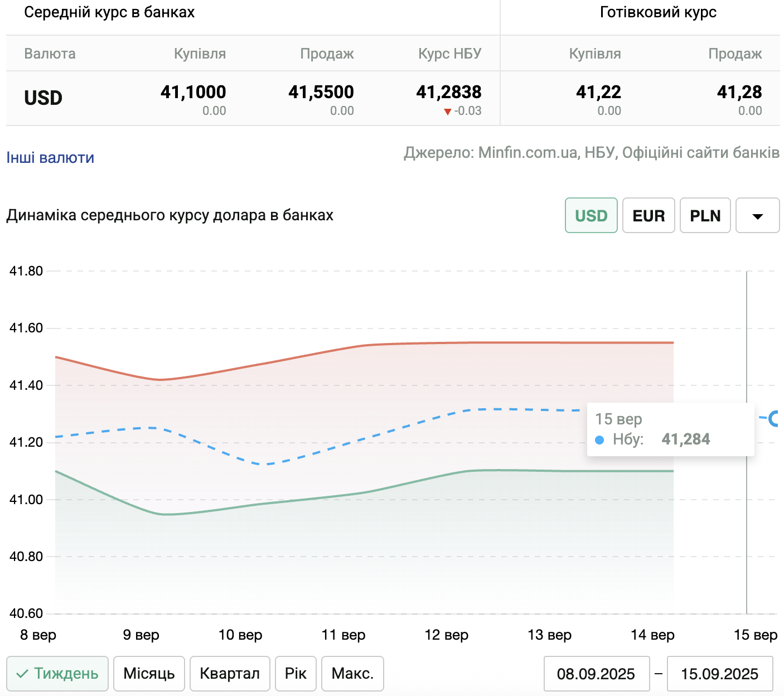Choose the Макс. time range
784x696 pixels.
(352, 674)
